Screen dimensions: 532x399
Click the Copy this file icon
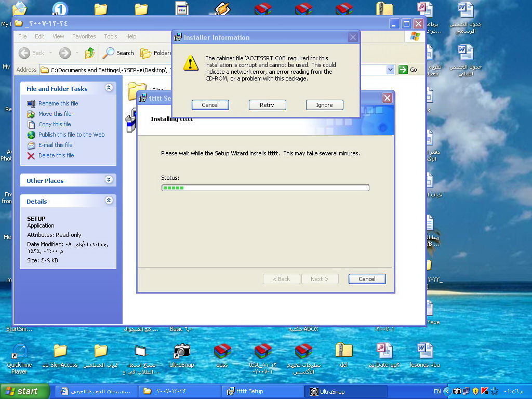coord(31,125)
